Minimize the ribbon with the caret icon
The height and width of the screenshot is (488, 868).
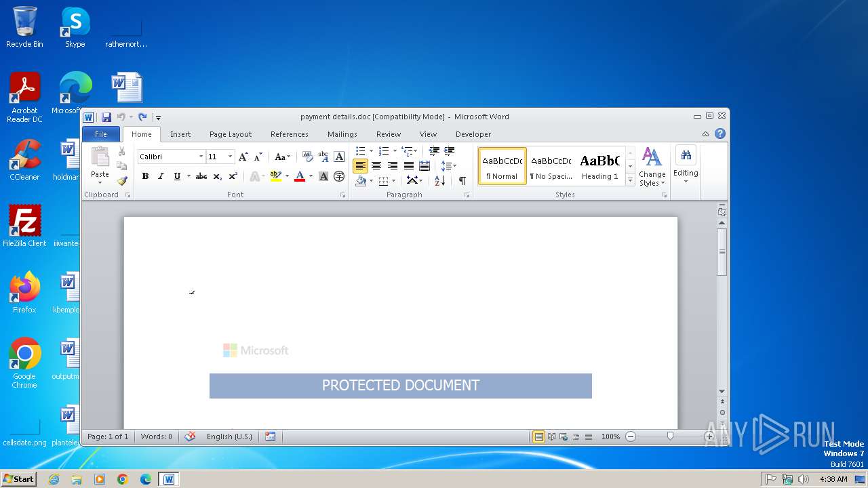coord(706,134)
